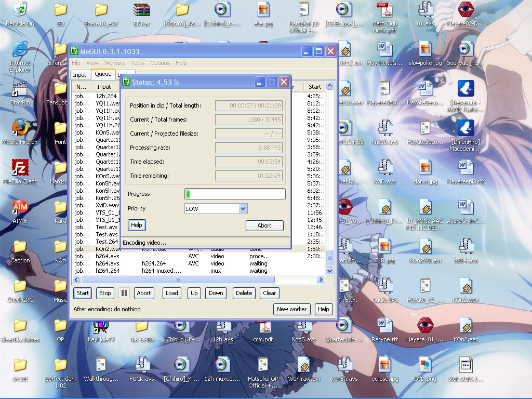Click the queue list's scroll-right arrow
The image size is (532, 399).
[x=321, y=280]
